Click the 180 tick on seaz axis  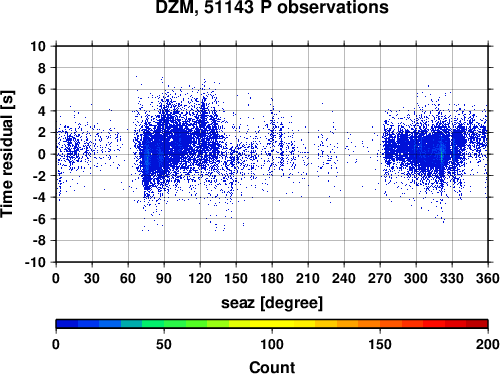pos(272,278)
